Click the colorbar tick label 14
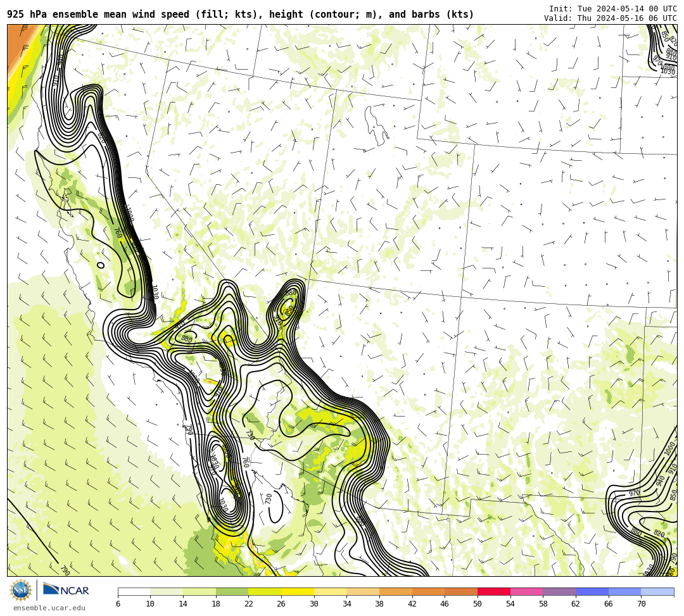Image resolution: width=684 pixels, height=616 pixels. click(x=183, y=604)
